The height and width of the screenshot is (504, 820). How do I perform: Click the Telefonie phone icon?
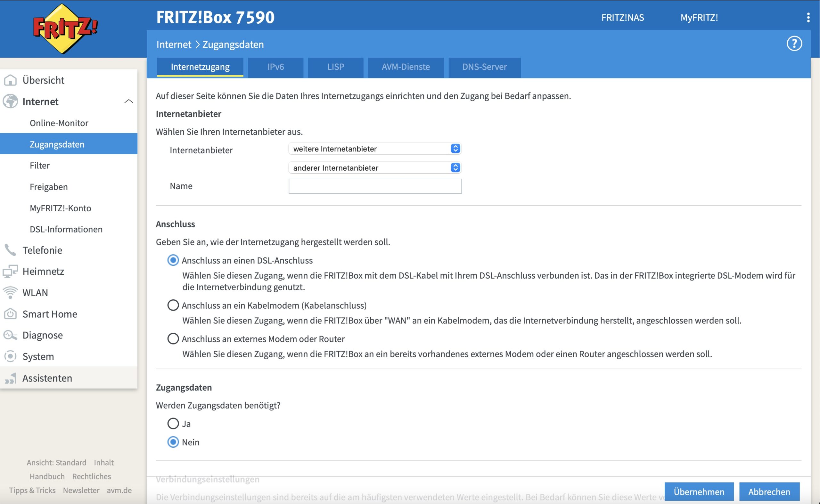tap(10, 250)
